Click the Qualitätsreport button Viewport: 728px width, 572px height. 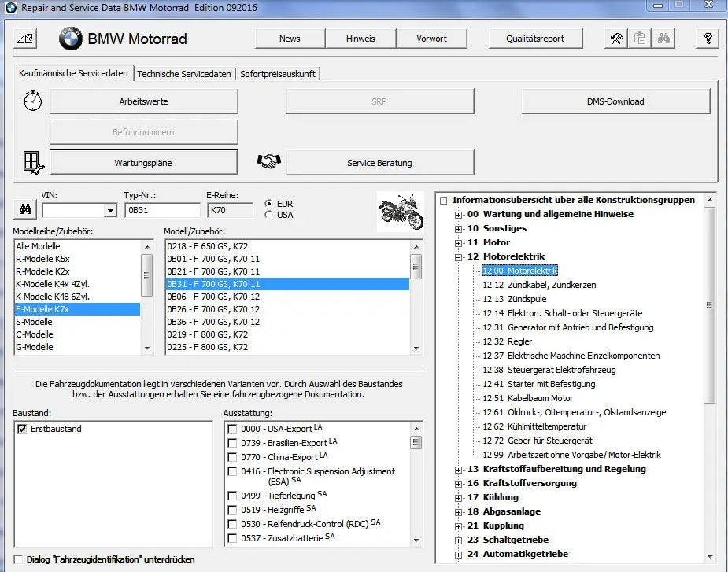point(535,38)
